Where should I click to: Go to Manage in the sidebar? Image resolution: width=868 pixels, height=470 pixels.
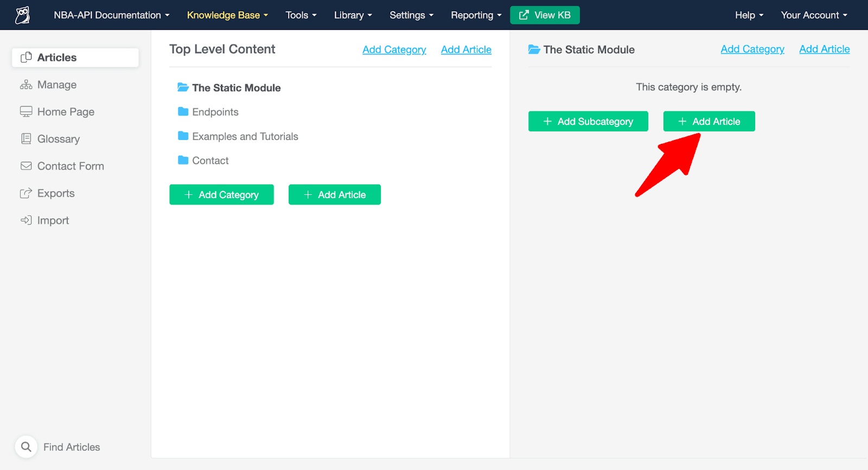pyautogui.click(x=57, y=85)
